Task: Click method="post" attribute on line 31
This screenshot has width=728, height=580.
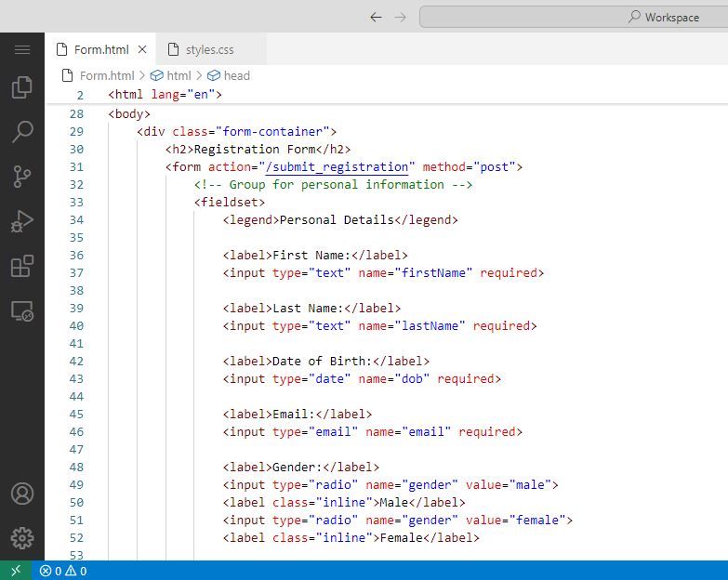Action: click(x=469, y=167)
